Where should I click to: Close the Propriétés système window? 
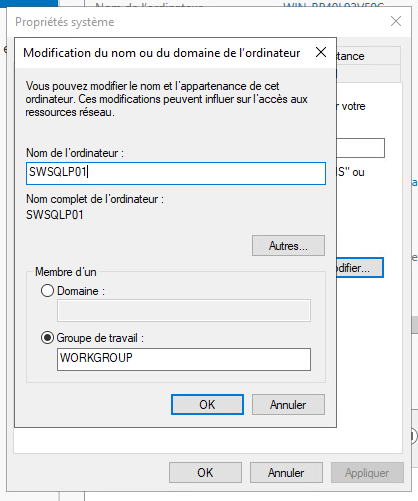pyautogui.click(x=396, y=21)
